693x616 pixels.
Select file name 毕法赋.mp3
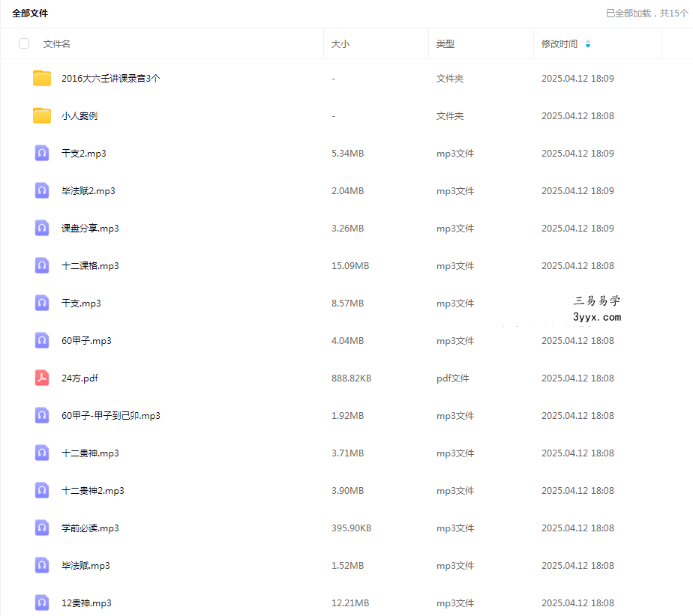(85, 566)
